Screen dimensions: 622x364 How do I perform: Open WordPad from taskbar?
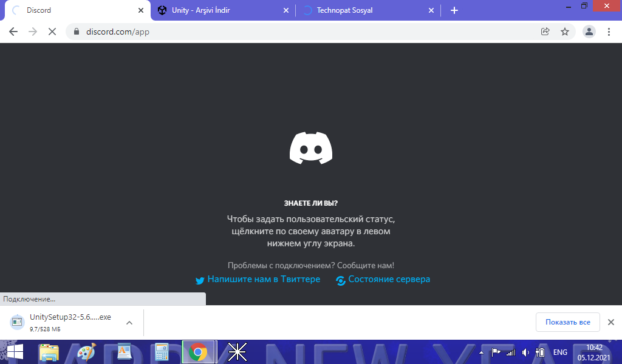pos(124,352)
